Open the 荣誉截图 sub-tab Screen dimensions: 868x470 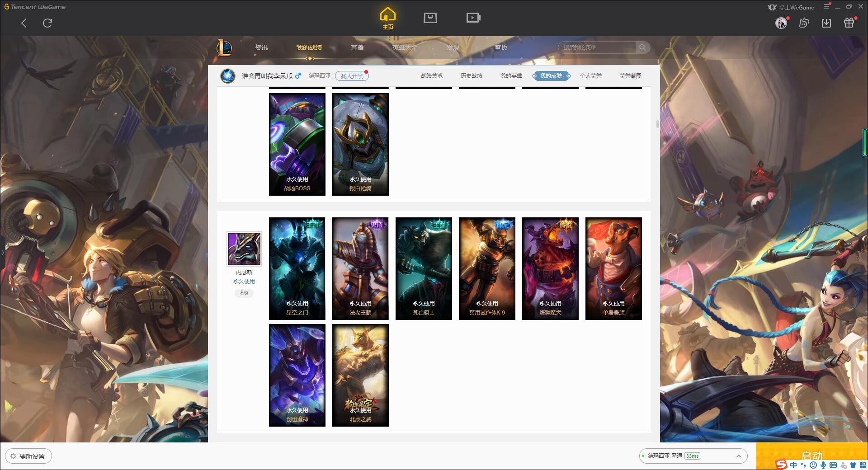pos(631,76)
